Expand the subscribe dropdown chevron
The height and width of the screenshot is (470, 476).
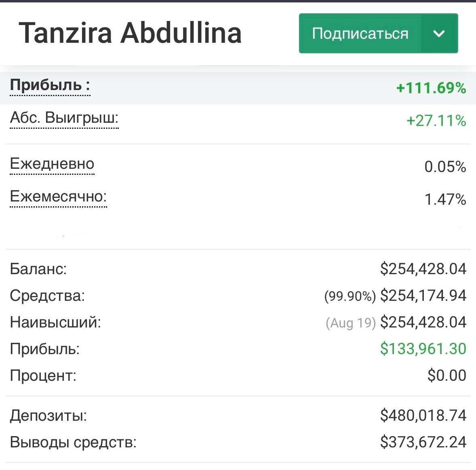(439, 34)
